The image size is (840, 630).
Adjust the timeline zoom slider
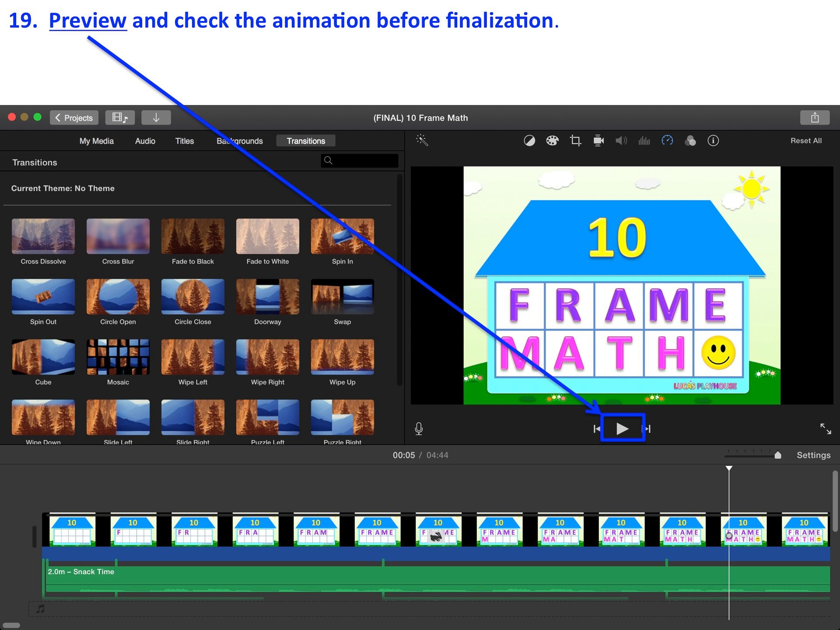point(777,455)
